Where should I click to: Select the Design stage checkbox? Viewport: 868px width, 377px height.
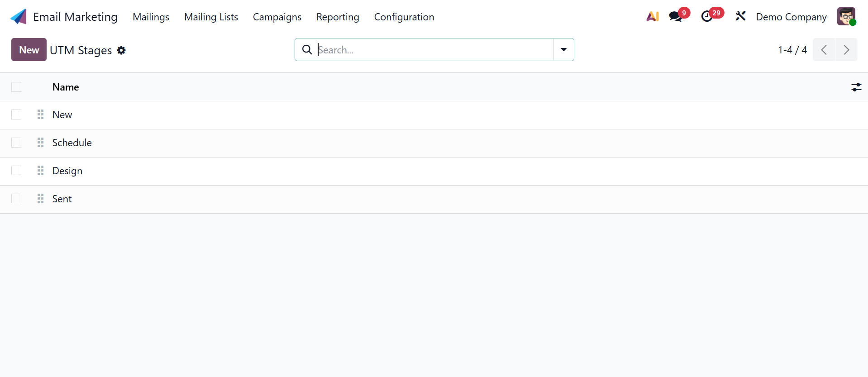(16, 171)
